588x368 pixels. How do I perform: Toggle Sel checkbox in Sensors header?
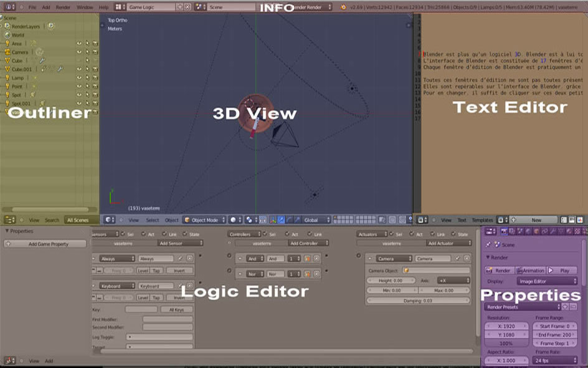(x=123, y=233)
